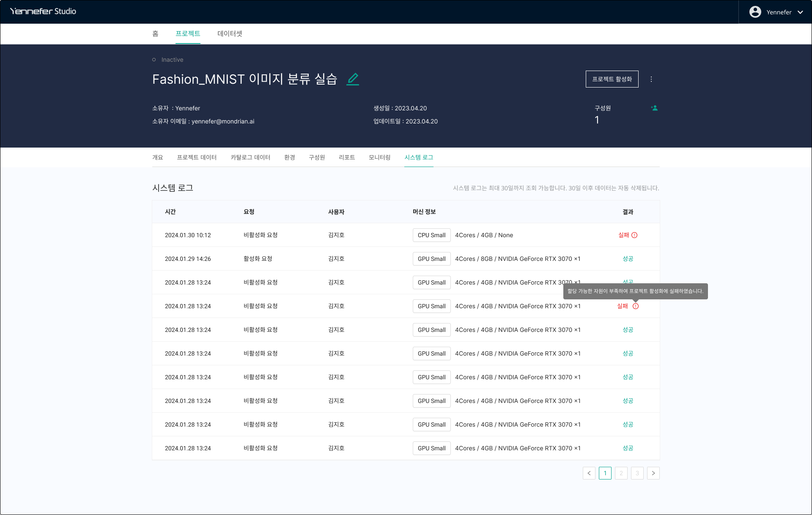Go to previous page with left arrow
This screenshot has height=515, width=812.
tap(589, 473)
